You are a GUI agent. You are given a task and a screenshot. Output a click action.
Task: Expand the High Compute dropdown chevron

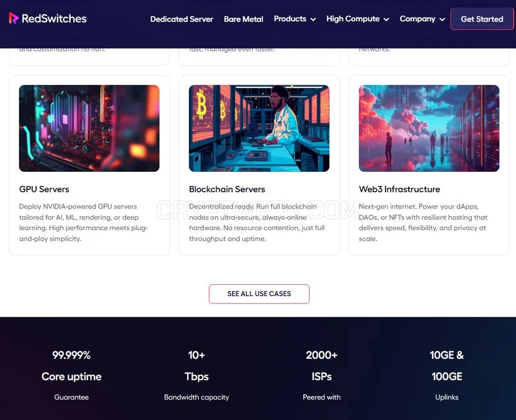pyautogui.click(x=386, y=20)
